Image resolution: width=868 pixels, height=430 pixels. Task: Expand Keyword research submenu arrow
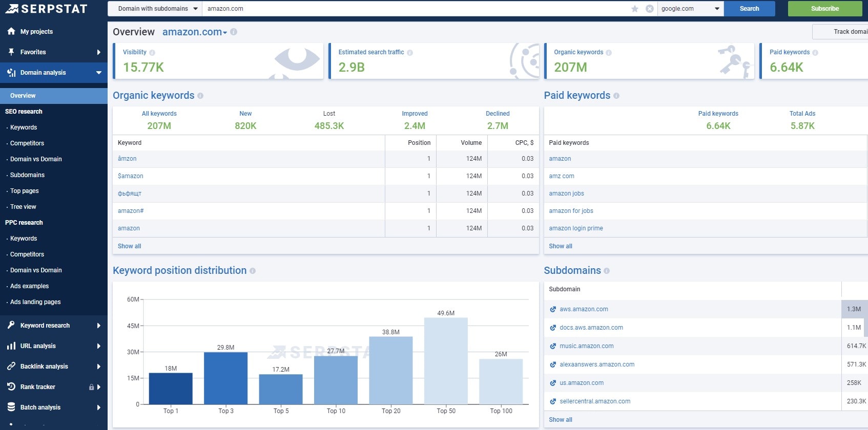(x=98, y=326)
